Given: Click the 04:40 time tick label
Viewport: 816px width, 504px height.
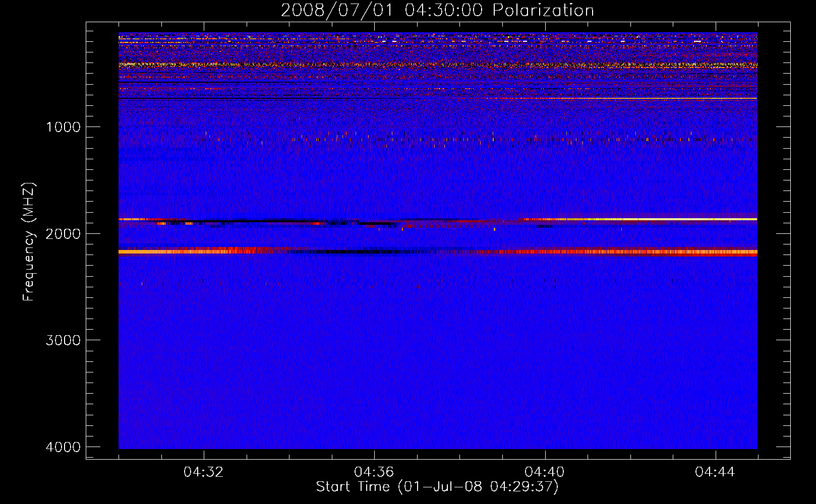Looking at the screenshot, I should [x=545, y=472].
